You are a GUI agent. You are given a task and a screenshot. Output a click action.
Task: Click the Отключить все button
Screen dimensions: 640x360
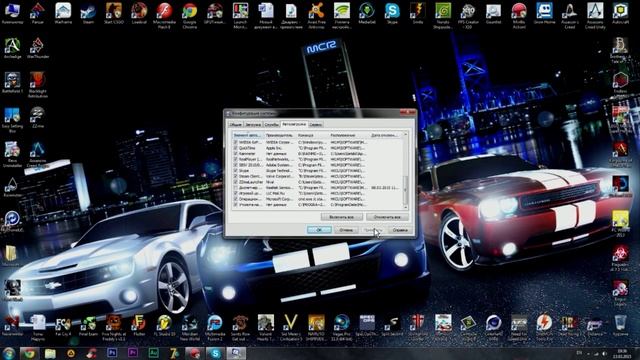pyautogui.click(x=387, y=217)
